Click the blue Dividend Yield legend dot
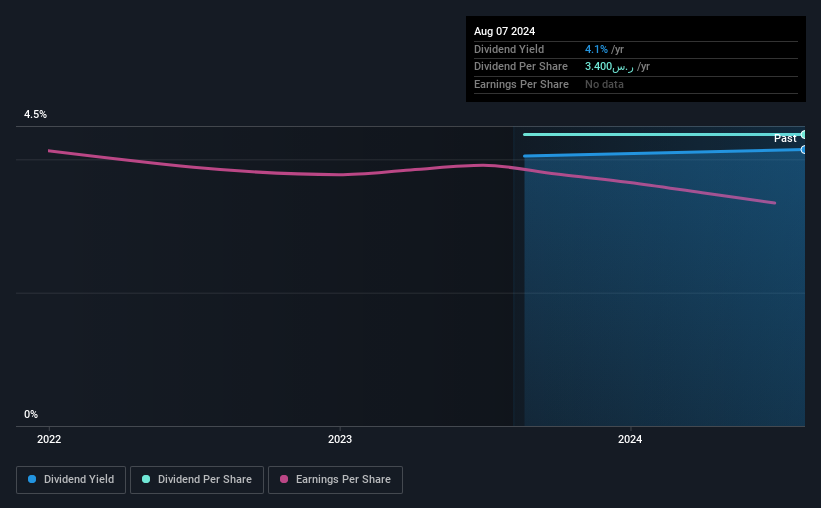Image resolution: width=821 pixels, height=508 pixels. coord(32,479)
